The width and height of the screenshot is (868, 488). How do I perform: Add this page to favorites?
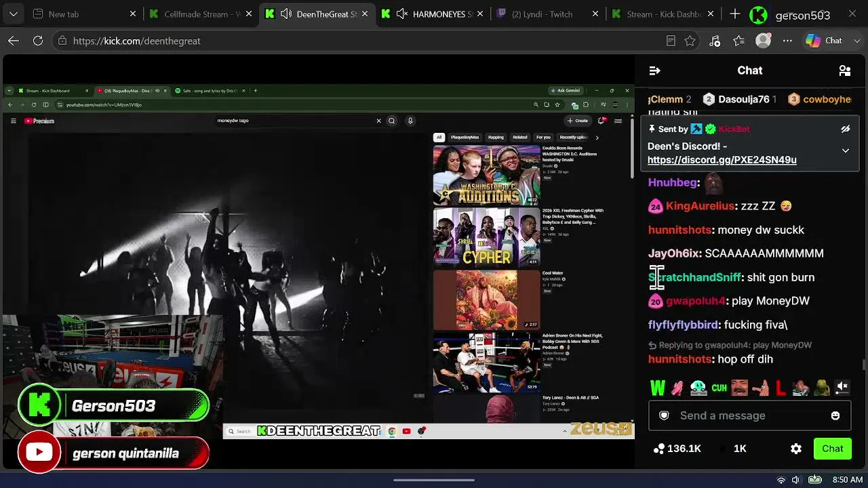(x=690, y=41)
